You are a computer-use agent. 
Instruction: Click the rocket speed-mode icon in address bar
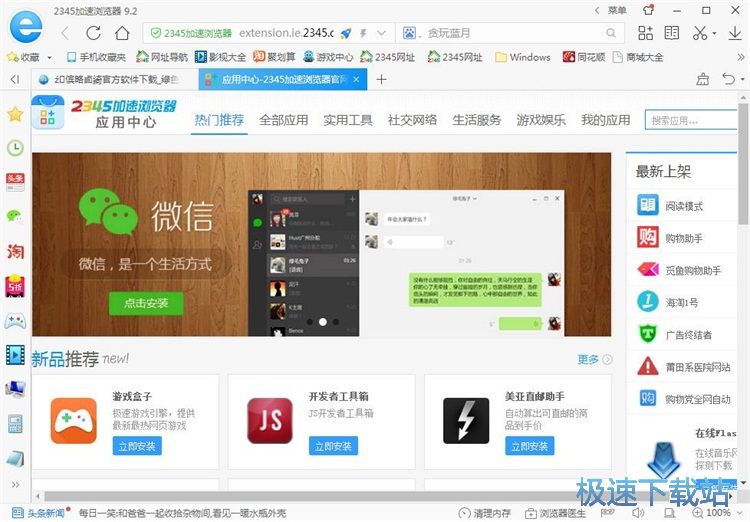click(x=346, y=33)
